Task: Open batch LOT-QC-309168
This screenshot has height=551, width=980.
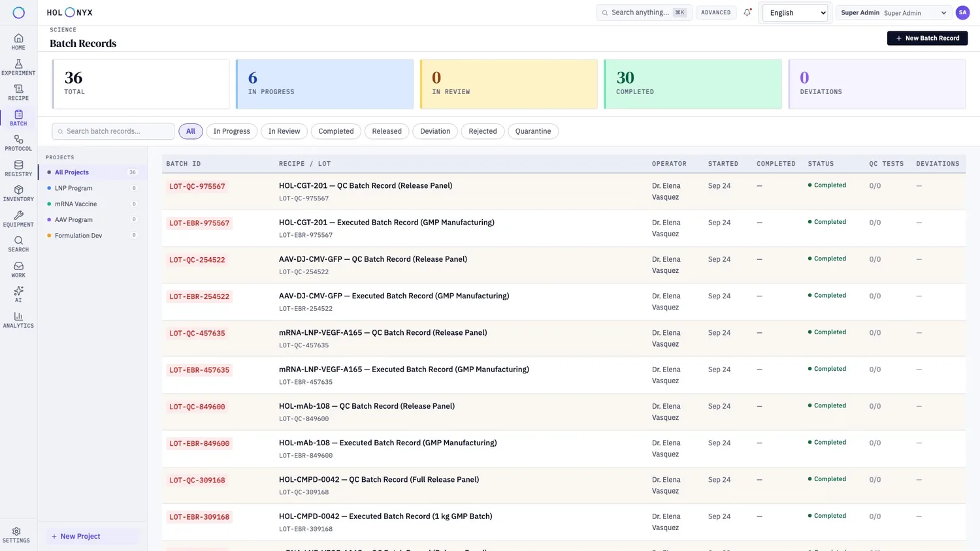Action: pos(197,480)
